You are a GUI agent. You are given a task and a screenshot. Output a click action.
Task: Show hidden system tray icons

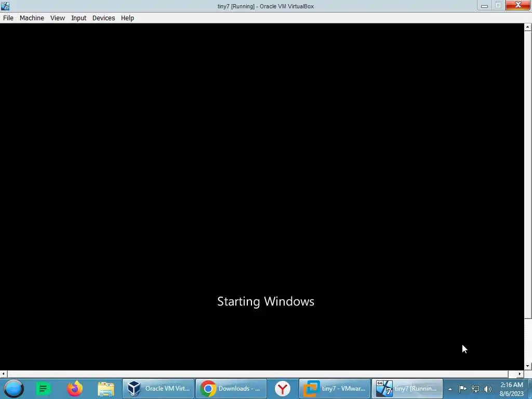pyautogui.click(x=450, y=389)
